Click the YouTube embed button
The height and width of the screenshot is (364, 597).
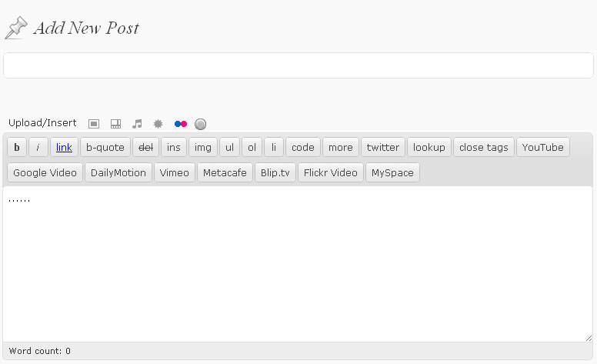tap(542, 147)
